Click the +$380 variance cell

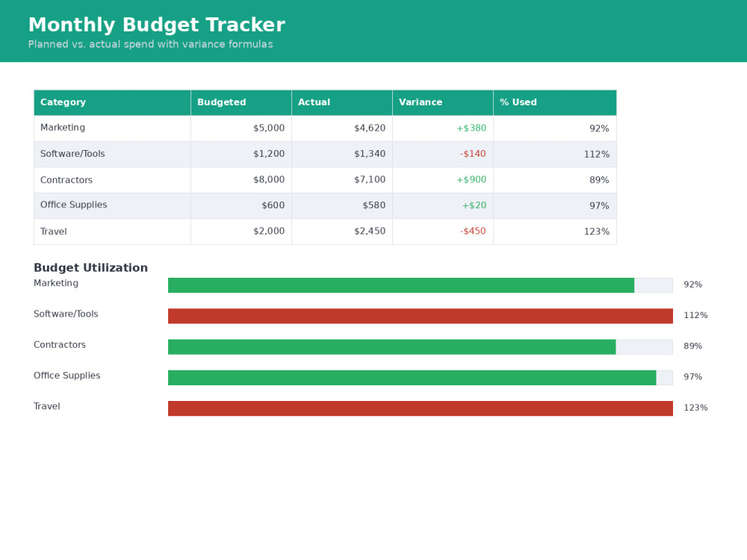click(x=443, y=128)
